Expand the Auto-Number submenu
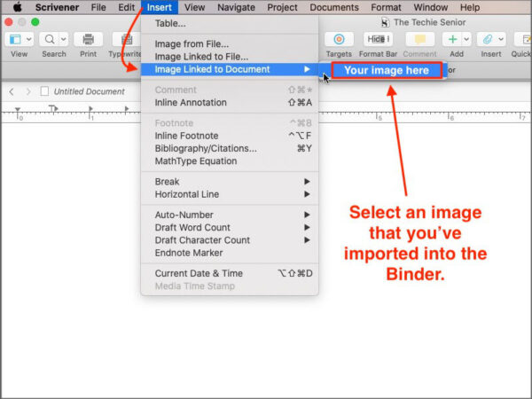 click(230, 215)
